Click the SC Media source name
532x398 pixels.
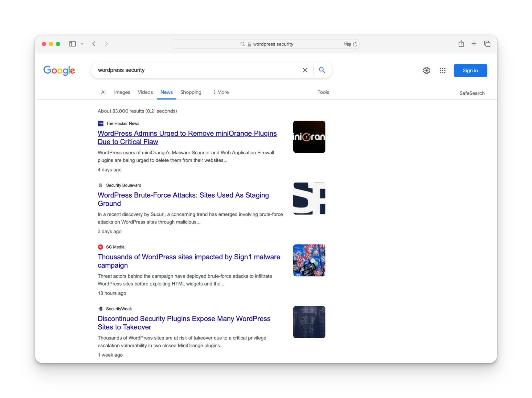(x=115, y=247)
